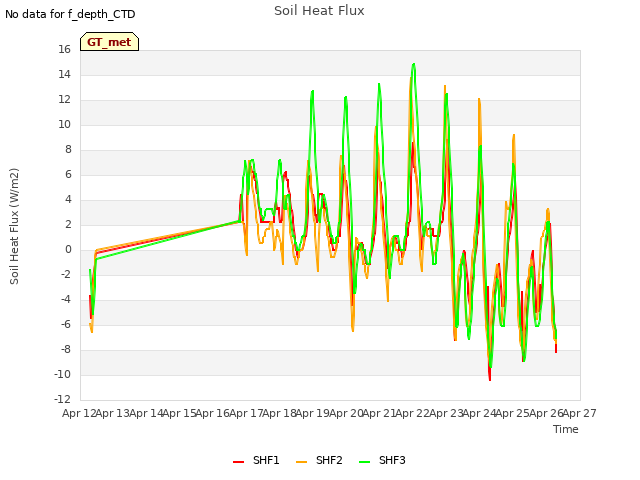
Task: Click the Time x-axis title
Action: pyautogui.click(x=566, y=429)
